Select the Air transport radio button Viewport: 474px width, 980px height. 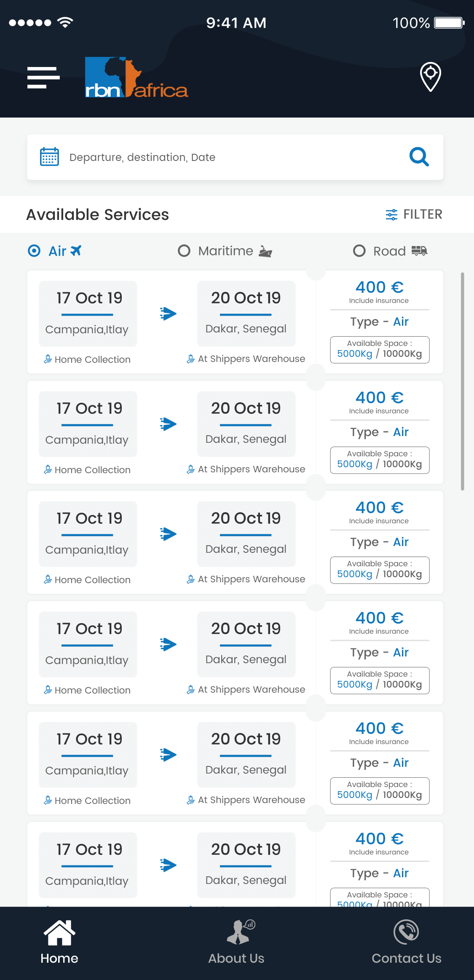(34, 251)
